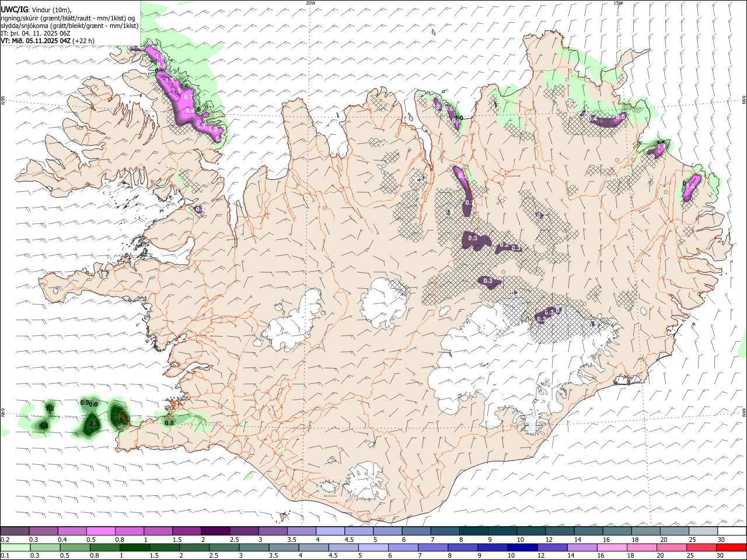Pick the upper-row swatch between 3 and 3.5
Viewport: 747px width, 560px height.
pyautogui.click(x=273, y=531)
